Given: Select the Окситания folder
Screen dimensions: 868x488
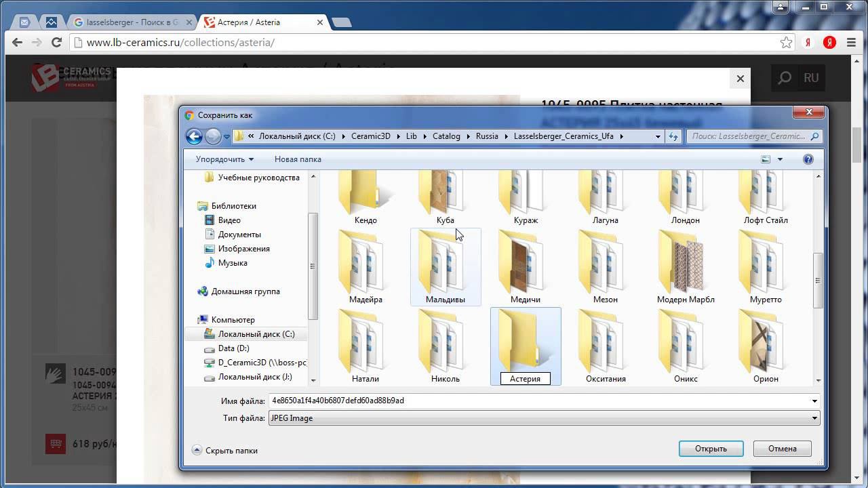Looking at the screenshot, I should click(x=606, y=346).
